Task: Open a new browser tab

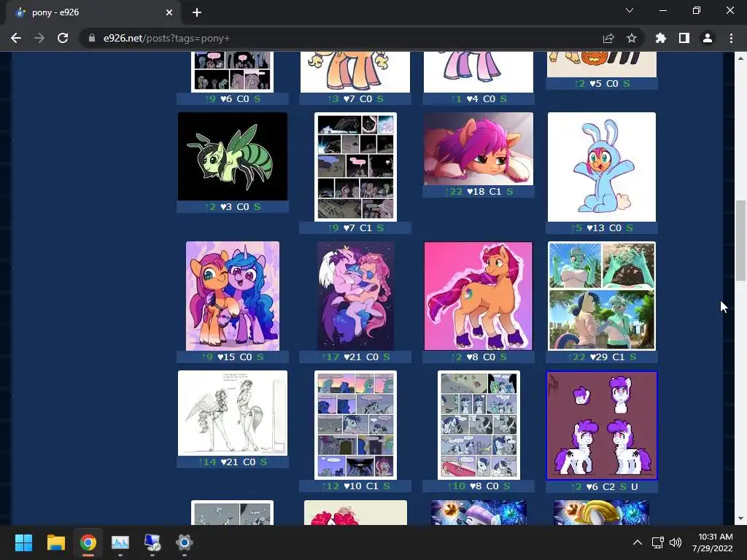Action: coord(197,12)
